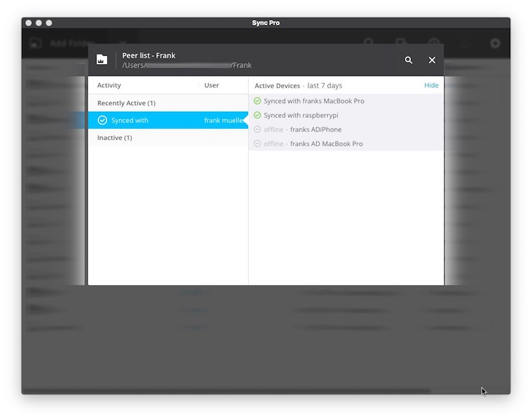
Task: Click the green check icon beside franks MacBook Pro
Action: (257, 101)
